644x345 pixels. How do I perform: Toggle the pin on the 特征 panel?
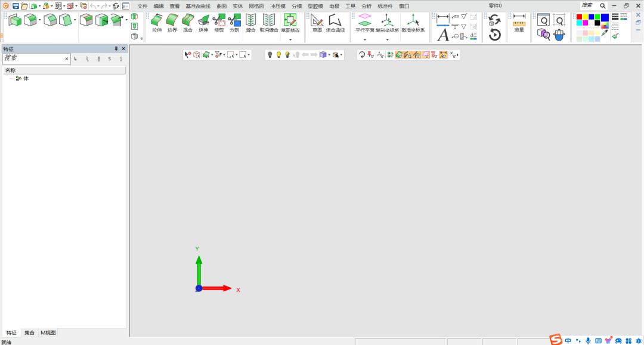point(116,49)
